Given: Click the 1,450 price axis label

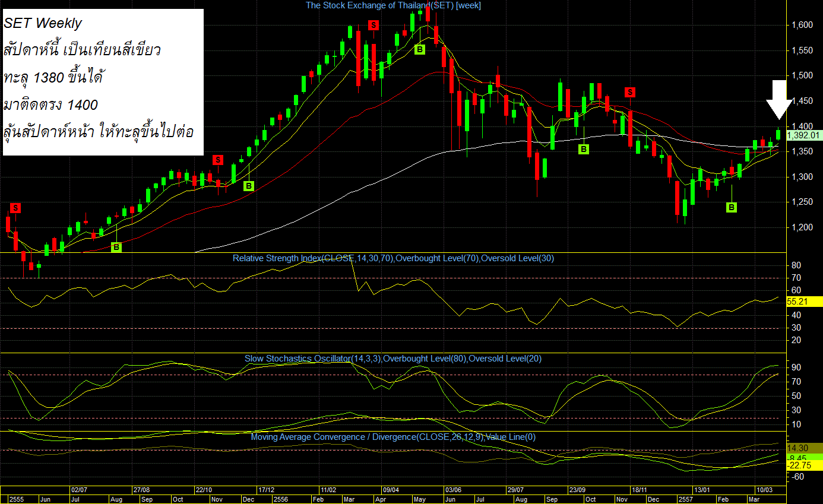Looking at the screenshot, I should pos(802,101).
